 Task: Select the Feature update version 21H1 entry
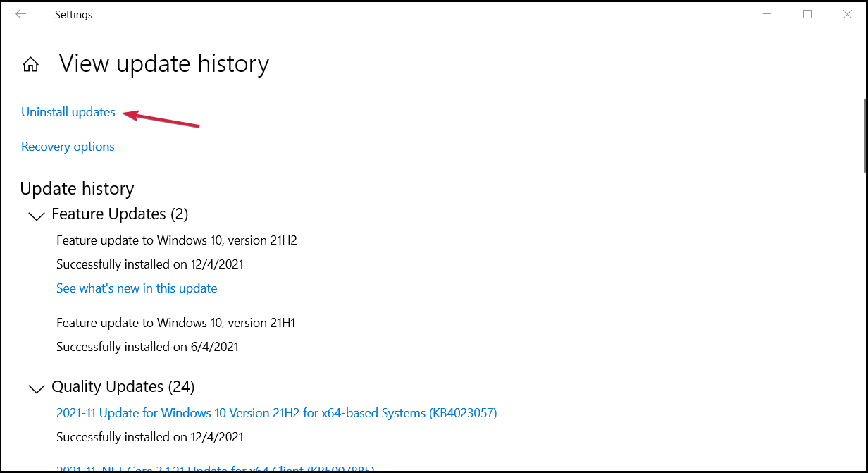tap(176, 323)
